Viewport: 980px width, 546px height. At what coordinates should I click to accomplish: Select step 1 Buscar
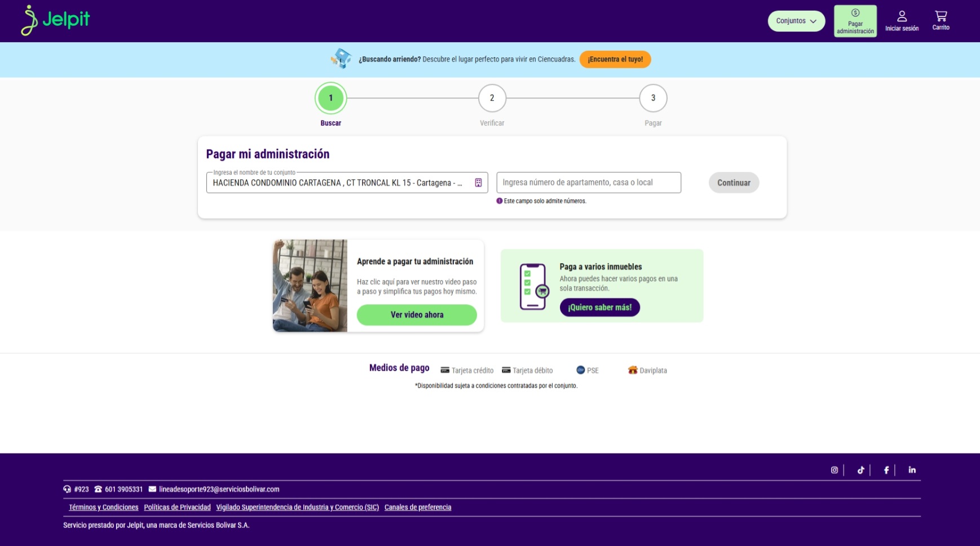(x=331, y=98)
